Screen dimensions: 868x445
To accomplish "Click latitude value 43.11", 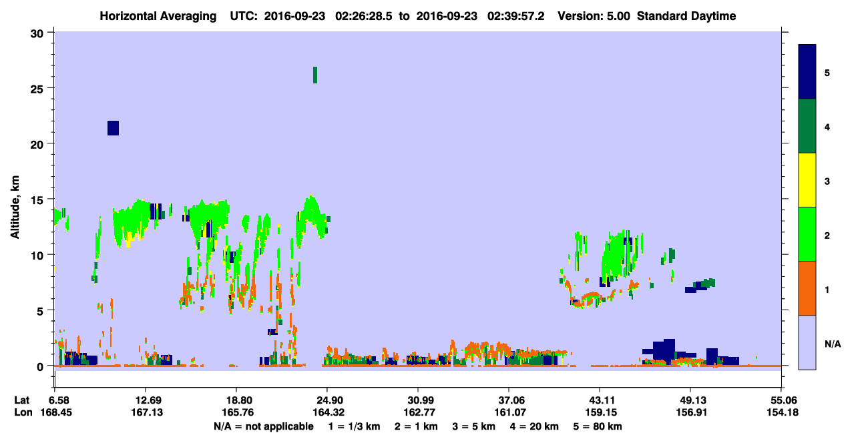I will click(x=600, y=400).
